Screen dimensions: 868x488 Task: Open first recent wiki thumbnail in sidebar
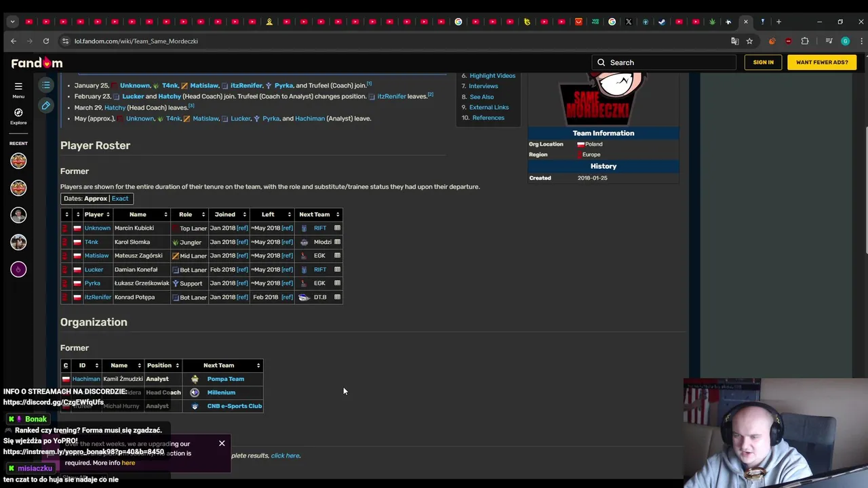click(x=18, y=161)
